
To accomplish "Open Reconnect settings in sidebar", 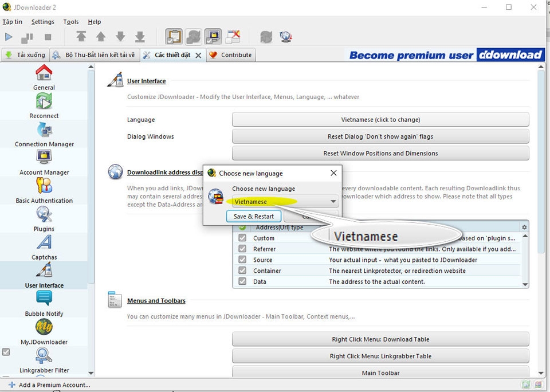I will click(x=44, y=106).
